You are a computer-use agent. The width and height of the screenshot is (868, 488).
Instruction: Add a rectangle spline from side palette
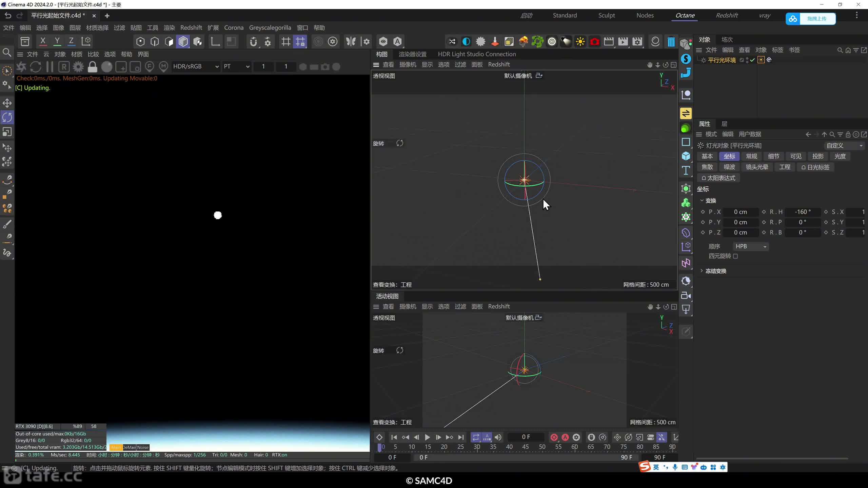(686, 142)
